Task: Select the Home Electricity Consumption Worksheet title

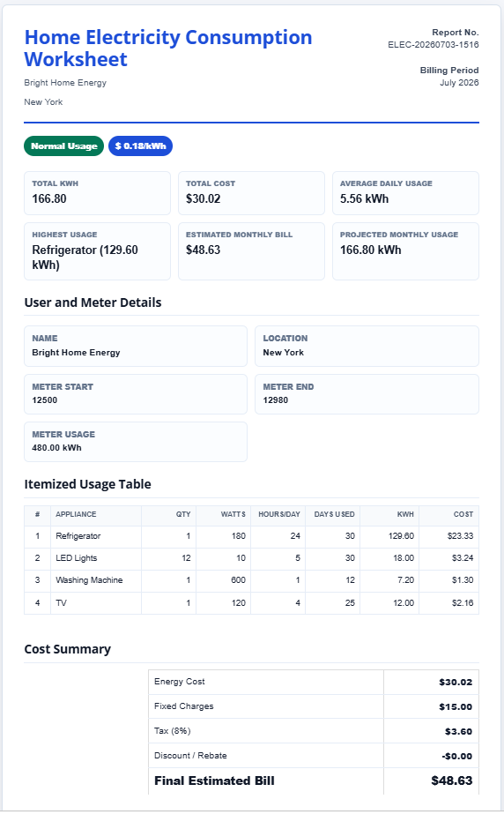Action: click(168, 49)
